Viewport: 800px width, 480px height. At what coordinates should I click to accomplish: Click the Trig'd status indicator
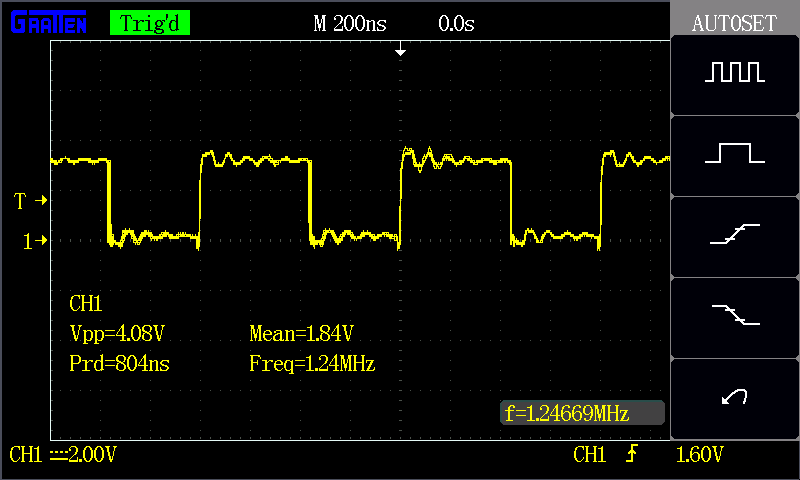coord(149,23)
